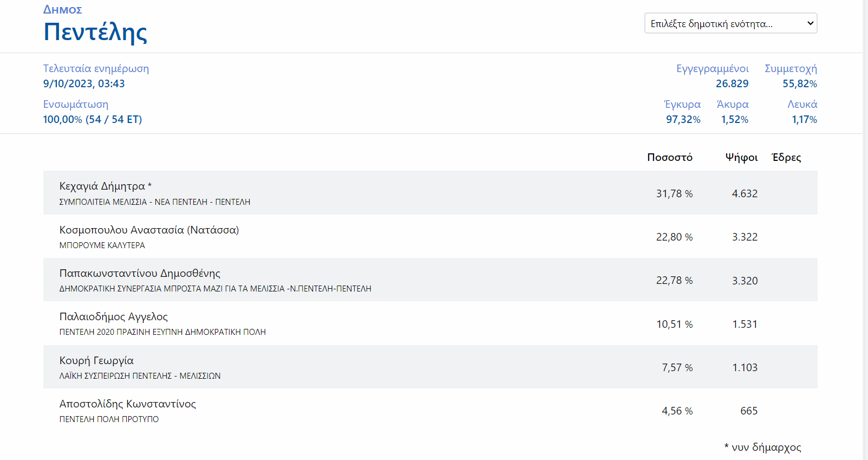This screenshot has width=868, height=460.
Task: Click the percentage 22,80 %
Action: click(x=675, y=237)
